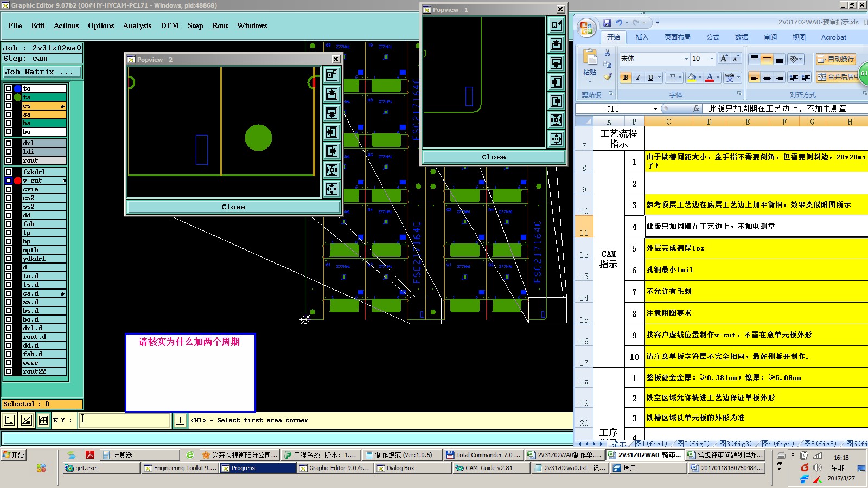The image size is (868, 488).
Task: Switch to the 计算器 taskbar button
Action: click(140, 455)
